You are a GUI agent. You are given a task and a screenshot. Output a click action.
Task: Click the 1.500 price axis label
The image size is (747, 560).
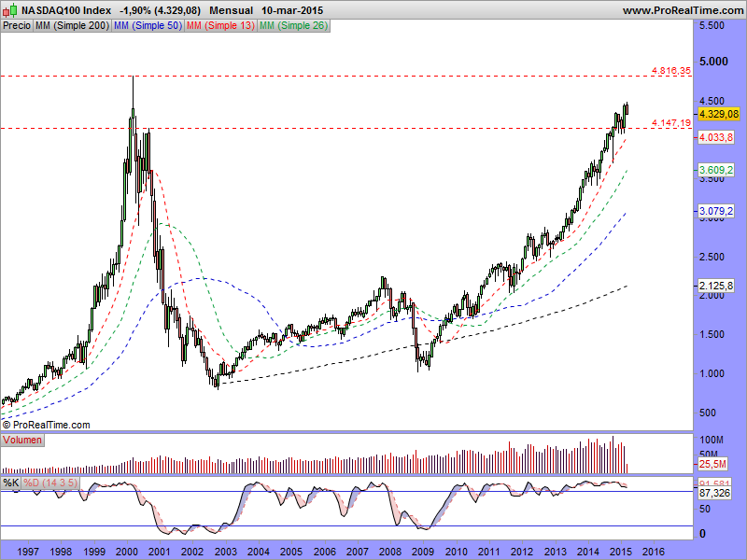tap(712, 334)
